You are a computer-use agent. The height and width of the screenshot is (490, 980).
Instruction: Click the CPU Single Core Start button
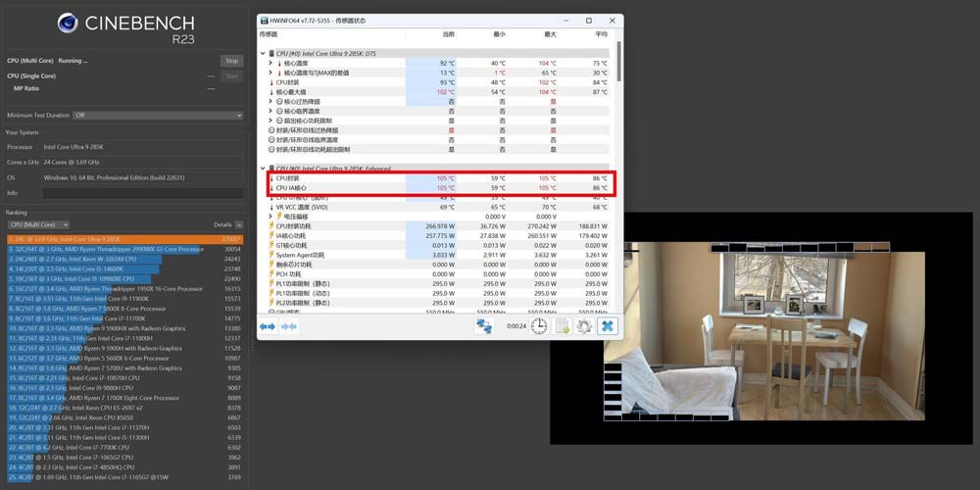tap(231, 75)
